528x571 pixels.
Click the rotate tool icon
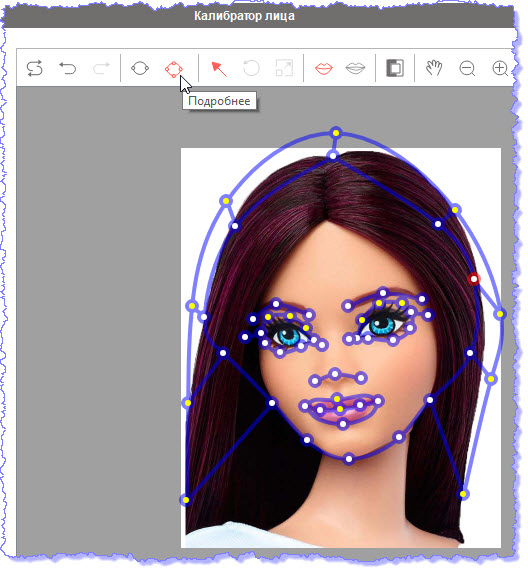[x=251, y=68]
